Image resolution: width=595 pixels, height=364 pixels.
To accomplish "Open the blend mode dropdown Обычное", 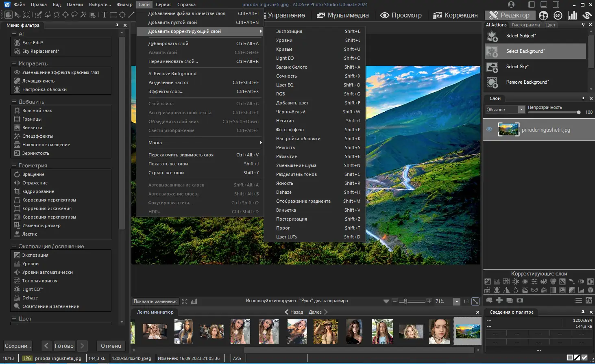I will (x=505, y=110).
